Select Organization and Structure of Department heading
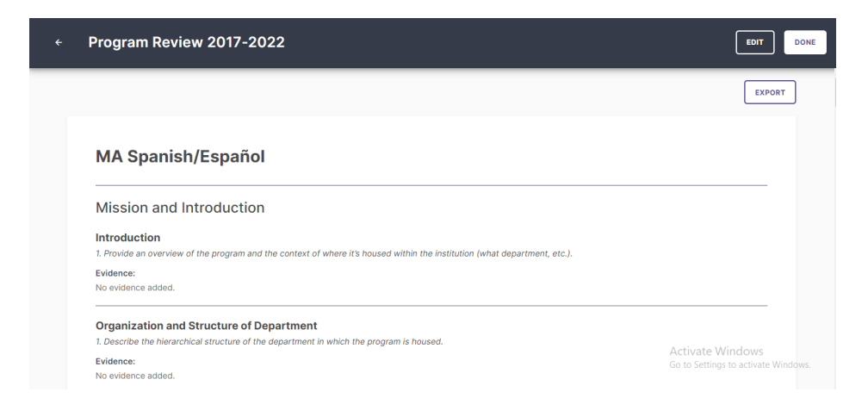 click(207, 326)
